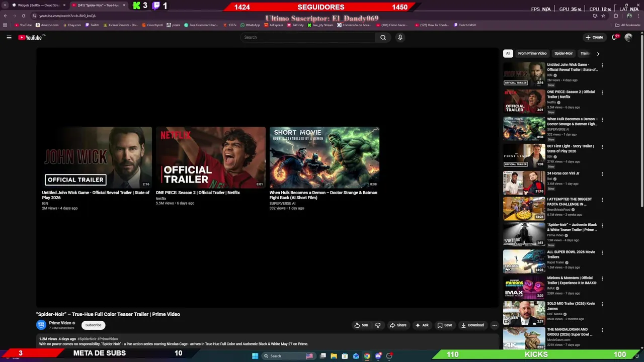Open YouTube notifications bell

[614, 37]
